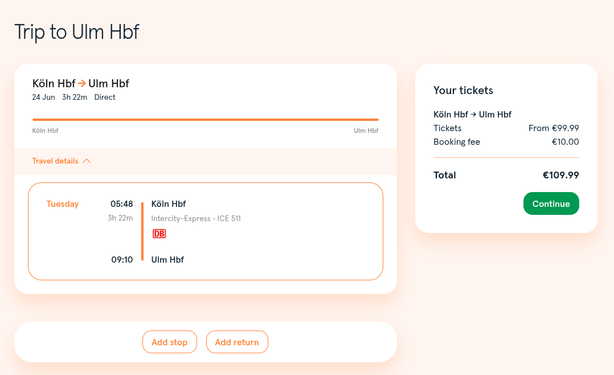The height and width of the screenshot is (375, 614).
Task: Click the red DB railway logo
Action: tap(159, 234)
